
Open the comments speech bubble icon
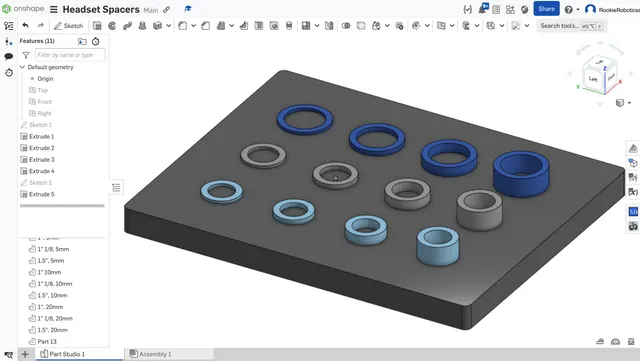click(9, 57)
